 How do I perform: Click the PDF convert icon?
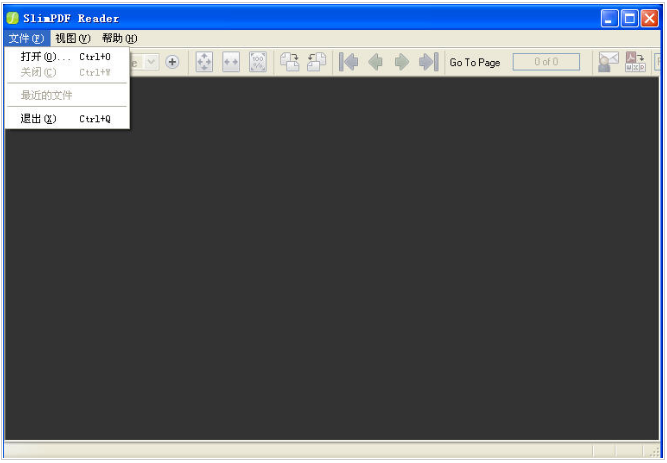(x=635, y=62)
